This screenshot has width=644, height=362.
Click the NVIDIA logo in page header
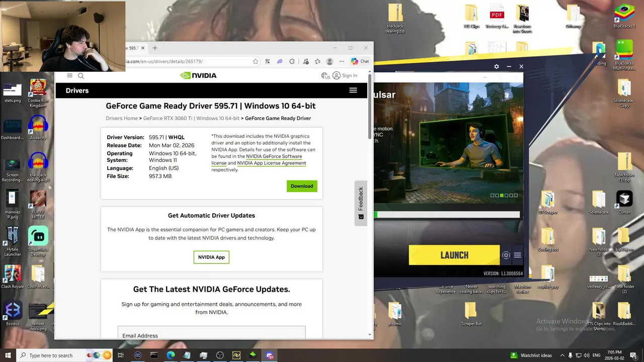coord(198,75)
